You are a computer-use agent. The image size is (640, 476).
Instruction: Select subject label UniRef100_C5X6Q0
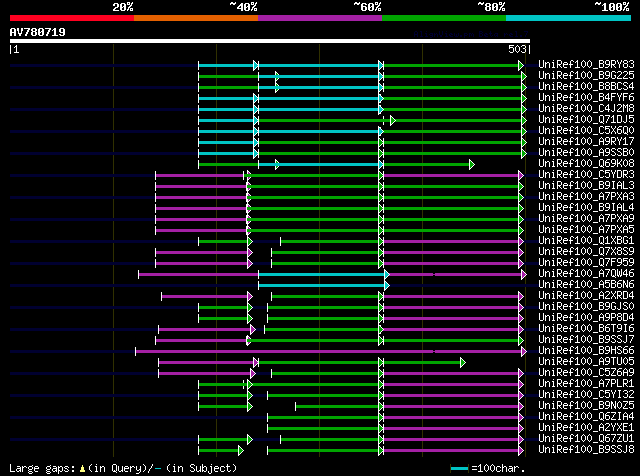(586, 131)
